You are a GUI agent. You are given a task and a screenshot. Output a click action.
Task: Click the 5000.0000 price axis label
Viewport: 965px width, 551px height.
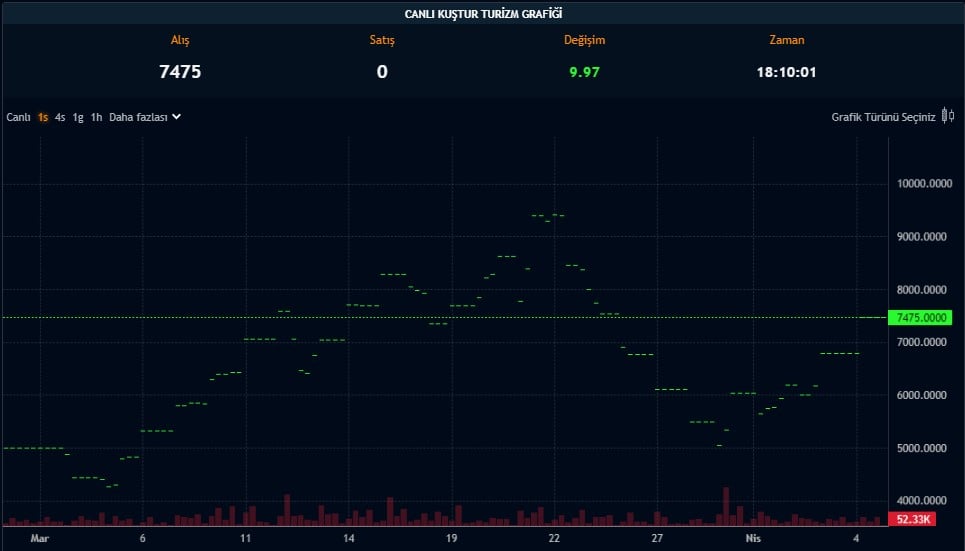(x=921, y=448)
